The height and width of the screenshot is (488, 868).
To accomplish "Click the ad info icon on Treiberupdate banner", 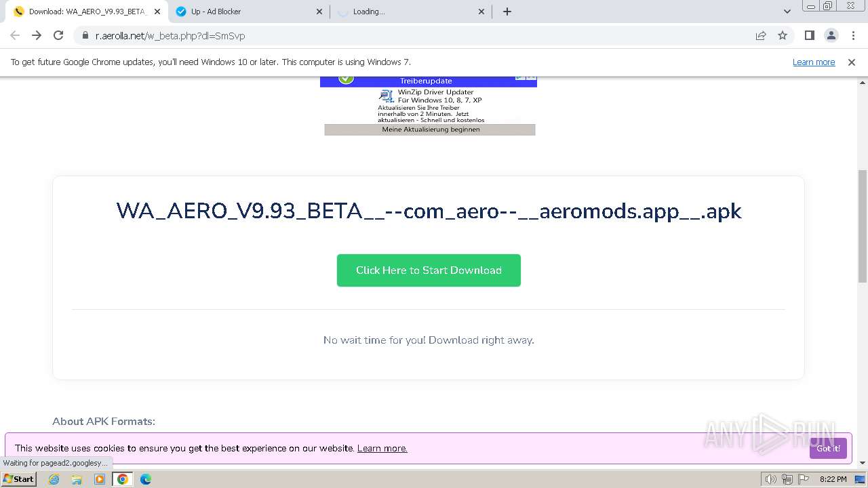I will [520, 77].
